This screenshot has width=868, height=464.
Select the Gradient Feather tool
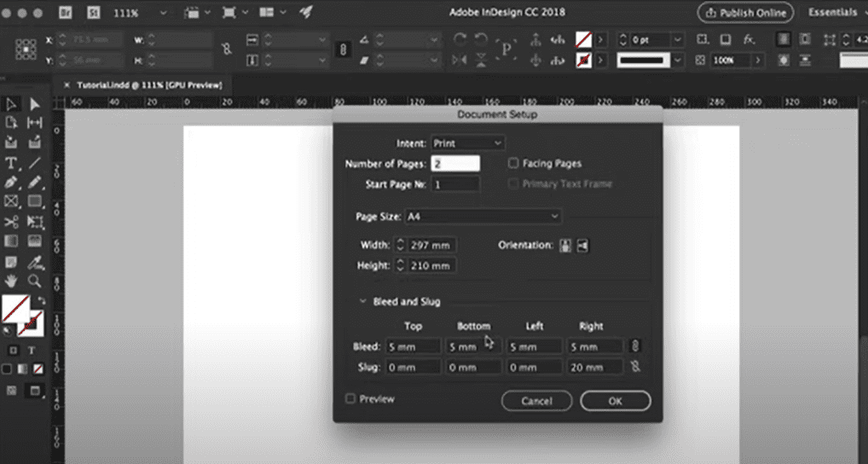(x=34, y=241)
